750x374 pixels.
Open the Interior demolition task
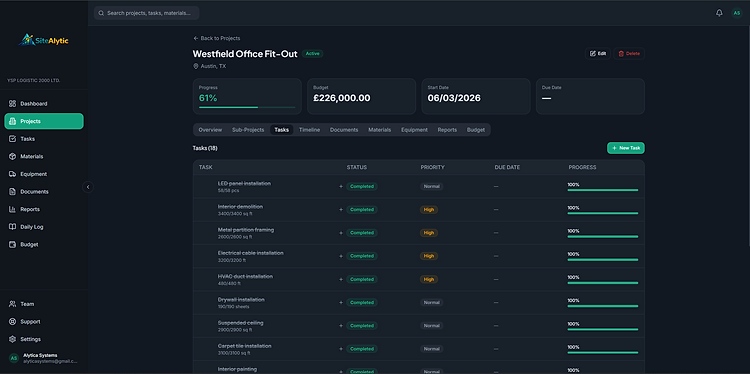point(240,207)
